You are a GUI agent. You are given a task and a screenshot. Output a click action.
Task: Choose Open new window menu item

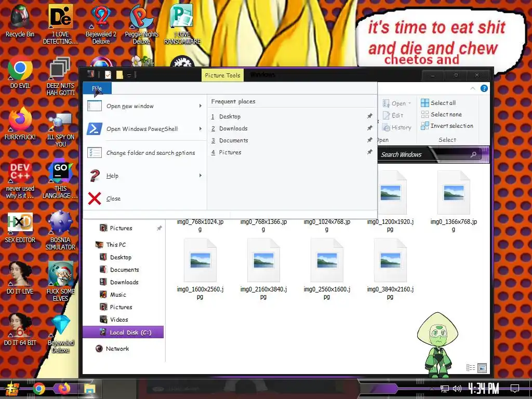[x=144, y=106]
